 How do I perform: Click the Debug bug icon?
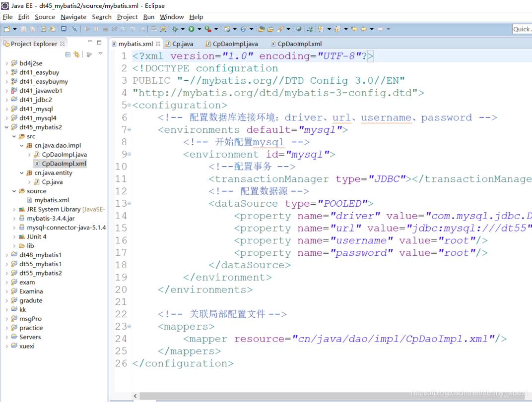175,29
